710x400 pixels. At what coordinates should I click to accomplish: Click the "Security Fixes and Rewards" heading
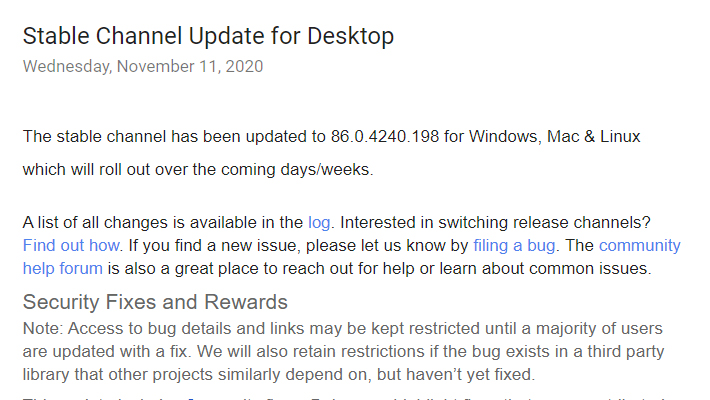(x=155, y=302)
